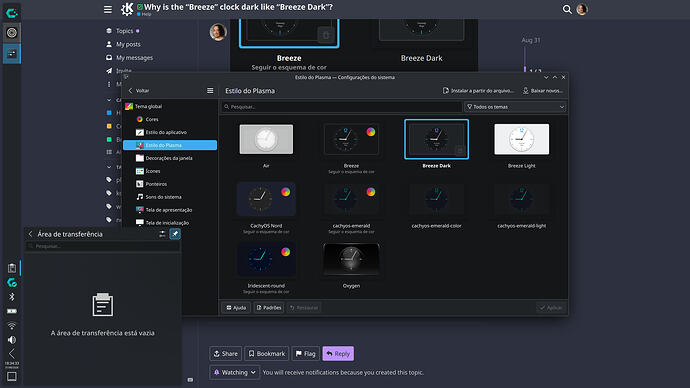Focus the clipboard Pesquisar search field
Screen dimensions: 690x388
point(103,246)
